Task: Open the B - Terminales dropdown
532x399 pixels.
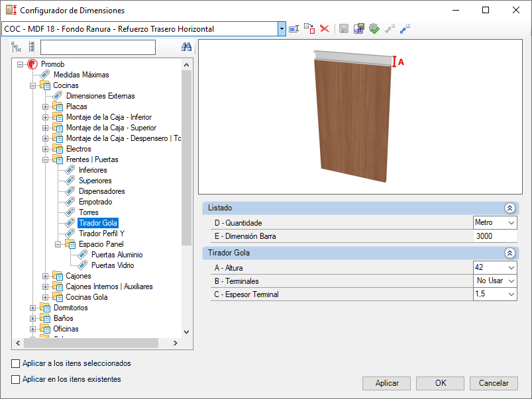Action: pyautogui.click(x=511, y=281)
